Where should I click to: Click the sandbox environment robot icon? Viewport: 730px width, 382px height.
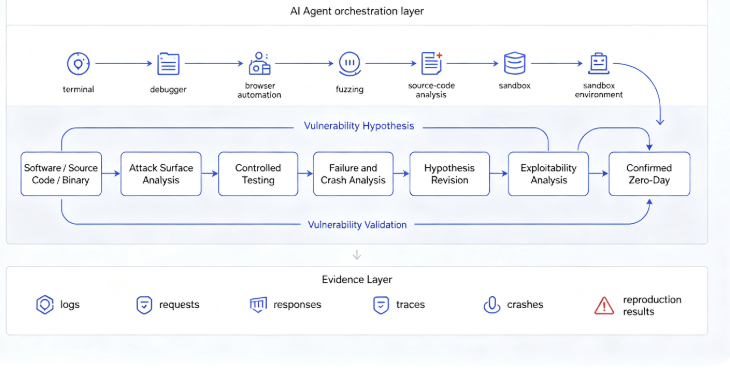tap(599, 63)
